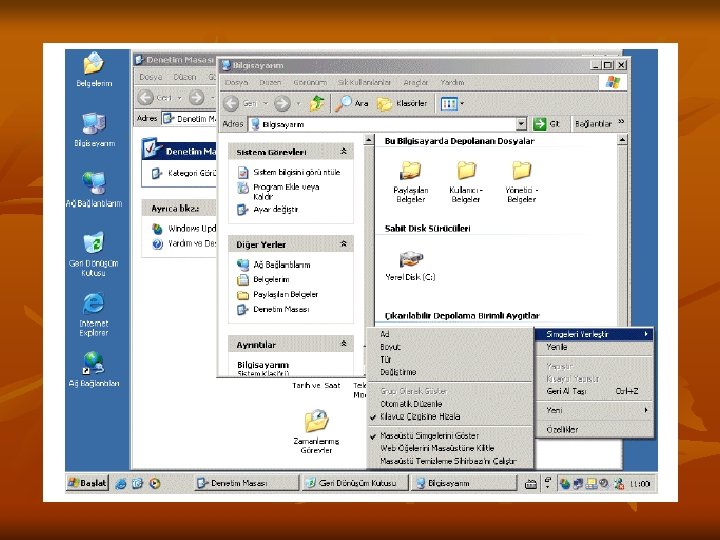Click Windows Update link in Denetim Masası

tap(192, 228)
